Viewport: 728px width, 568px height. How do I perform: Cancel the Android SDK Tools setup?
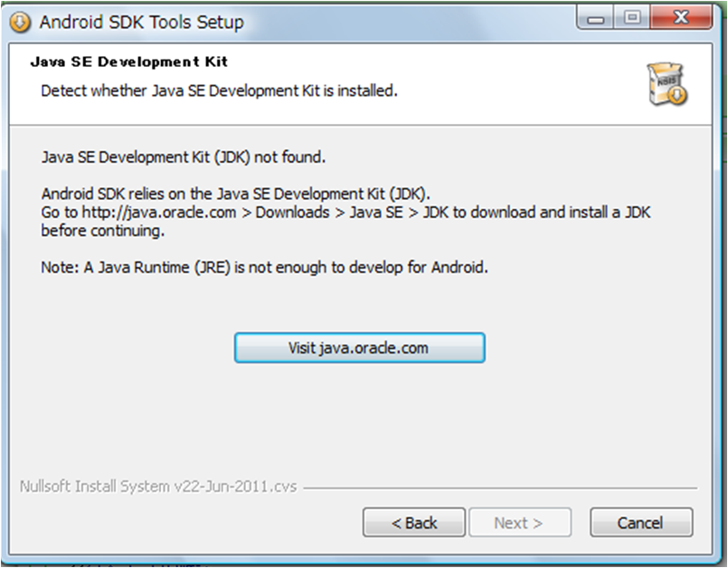pyautogui.click(x=641, y=523)
